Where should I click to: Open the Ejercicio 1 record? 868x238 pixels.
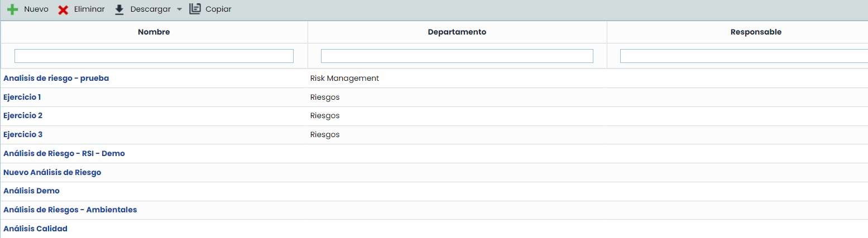pyautogui.click(x=22, y=98)
